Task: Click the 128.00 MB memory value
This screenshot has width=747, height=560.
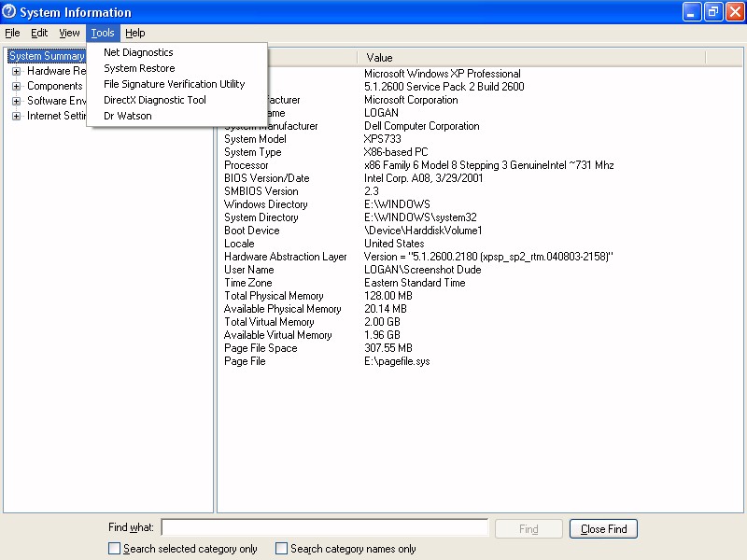Action: pos(388,296)
